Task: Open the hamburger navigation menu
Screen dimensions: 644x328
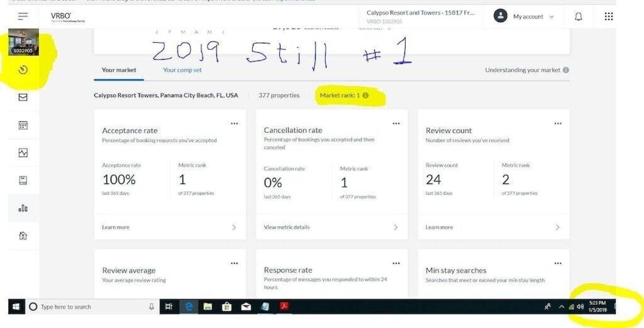Action: click(x=23, y=16)
